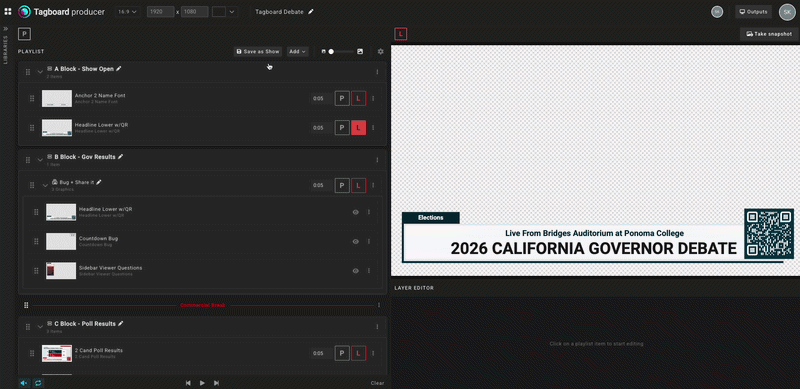Viewport: 800px width, 389px height.
Task: Skip to next playlist item
Action: point(216,383)
